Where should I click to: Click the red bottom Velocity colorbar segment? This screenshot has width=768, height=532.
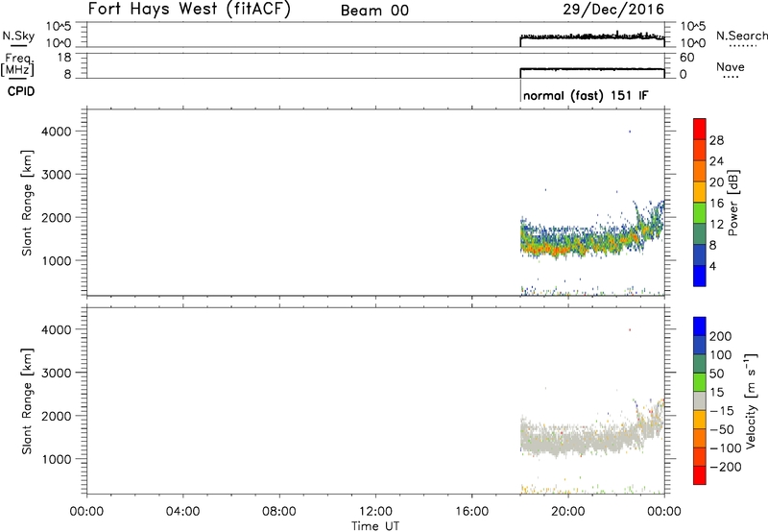tap(700, 475)
